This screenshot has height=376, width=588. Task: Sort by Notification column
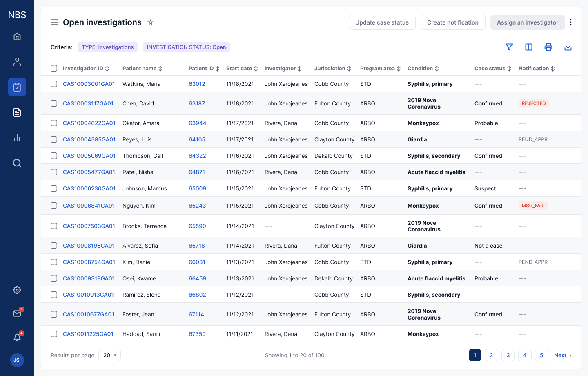537,69
